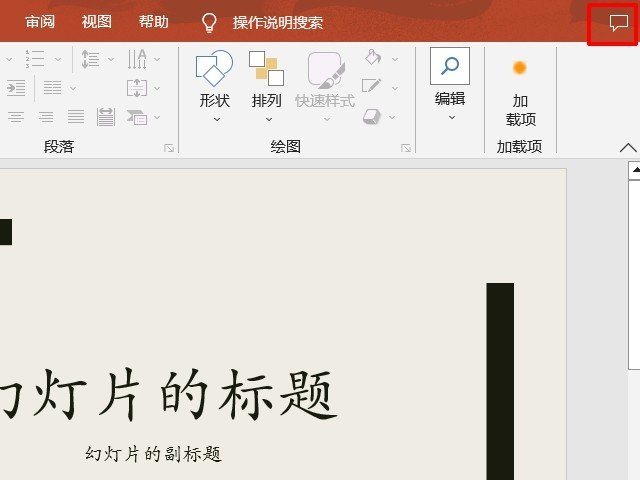Screen dimensions: 640x480
Task: Click the line spacing icon
Action: tap(91, 59)
